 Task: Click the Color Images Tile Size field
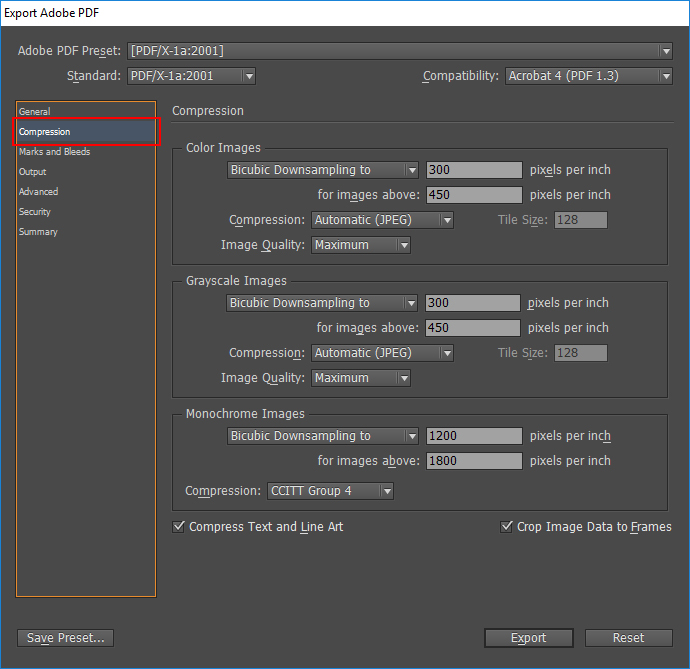581,220
